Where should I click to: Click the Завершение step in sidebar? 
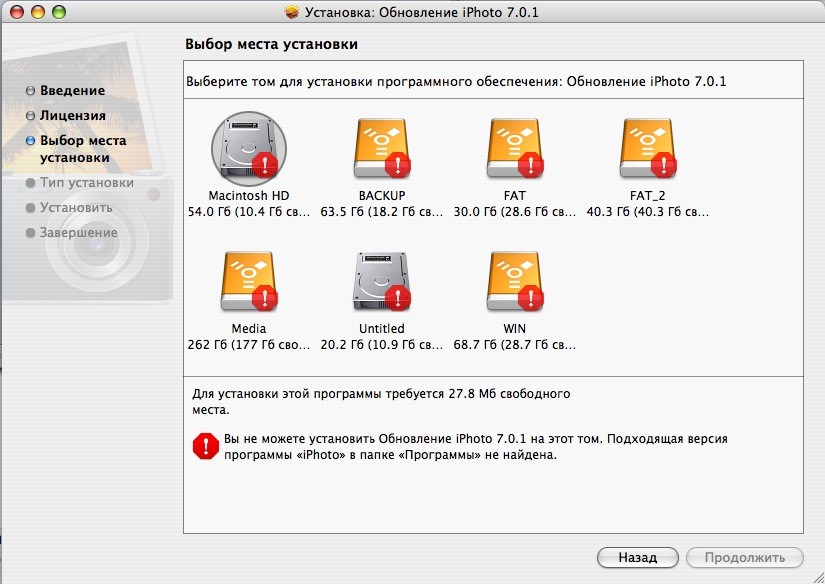[72, 233]
